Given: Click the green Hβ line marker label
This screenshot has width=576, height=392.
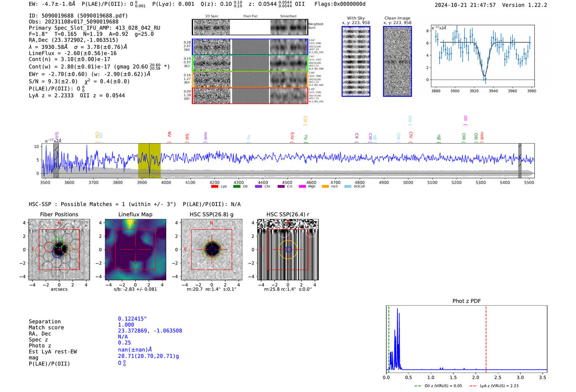Looking at the screenshot, I should point(439,138).
